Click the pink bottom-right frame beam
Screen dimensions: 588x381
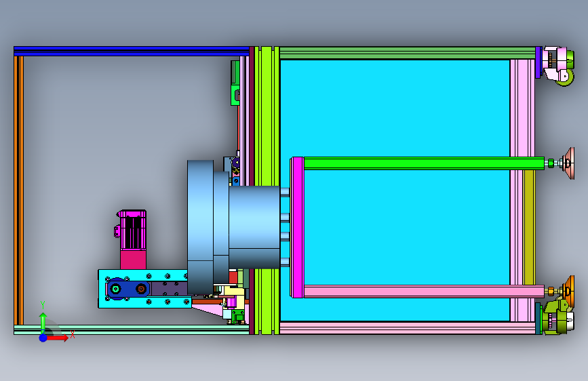coord(408,327)
